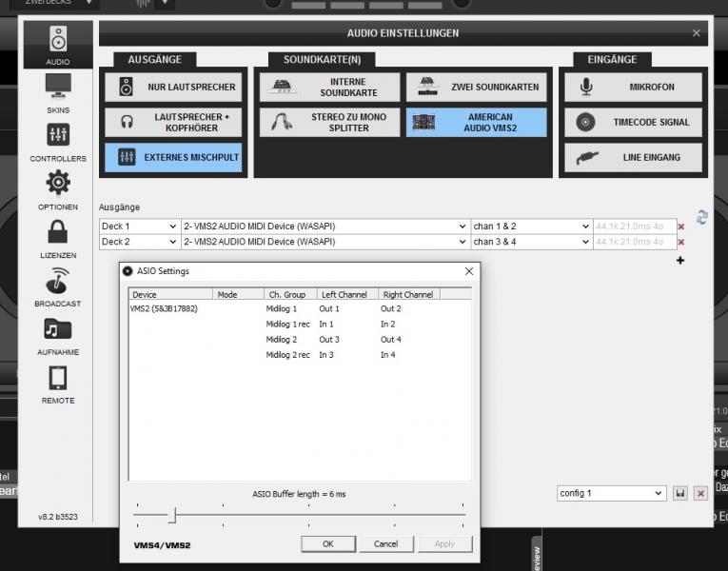The height and width of the screenshot is (571, 728).
Task: Click the Right Channel column header
Action: pos(409,294)
